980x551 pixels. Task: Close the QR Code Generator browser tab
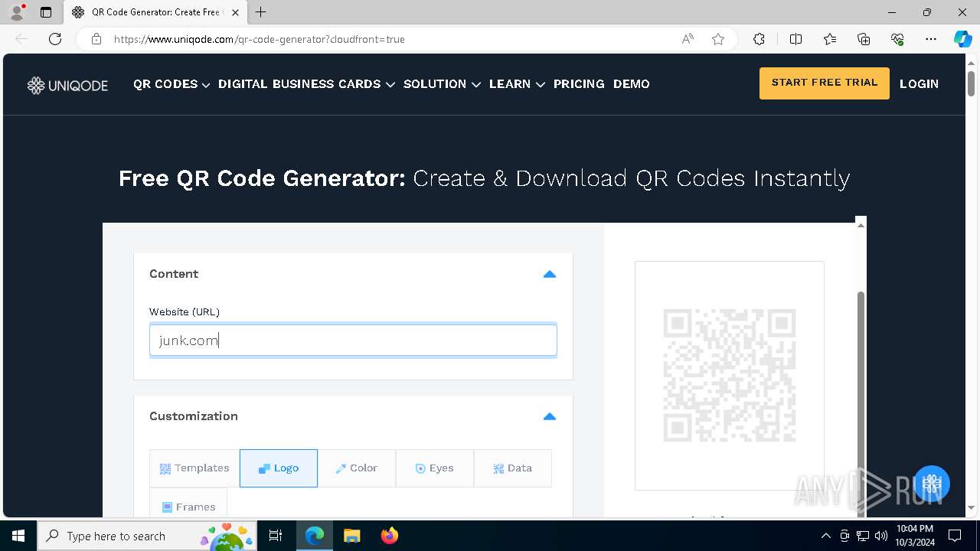[235, 12]
